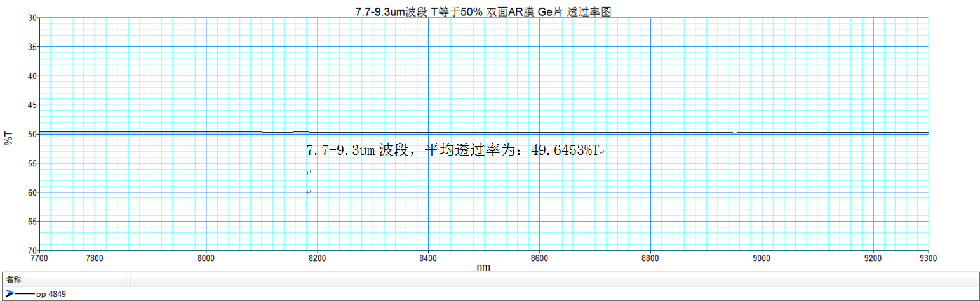
Task: Click the 35 y-axis tick label
Action: (x=32, y=47)
